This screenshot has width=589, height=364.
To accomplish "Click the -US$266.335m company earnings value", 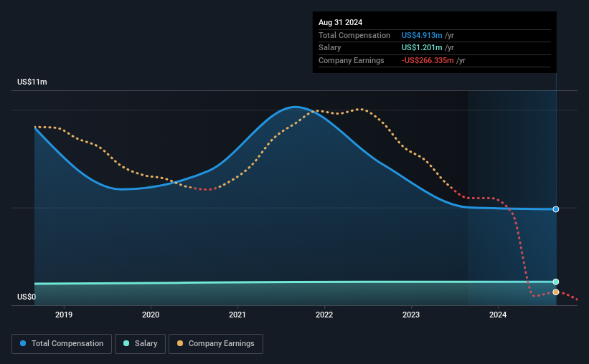I will (x=428, y=60).
